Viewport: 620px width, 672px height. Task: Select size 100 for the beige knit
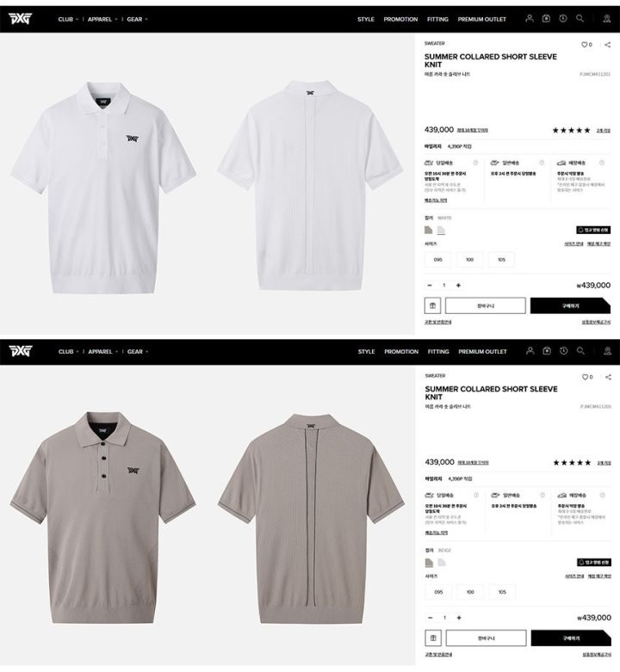(x=470, y=592)
